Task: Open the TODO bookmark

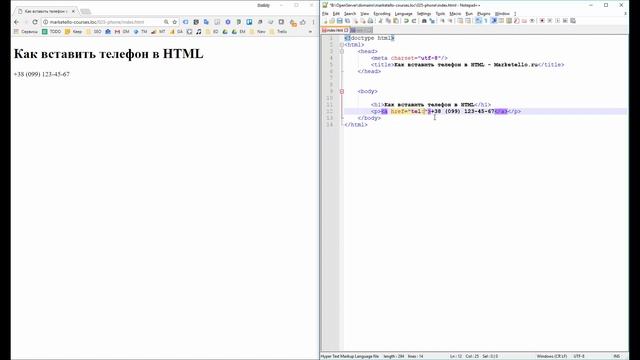Action: tap(52, 31)
